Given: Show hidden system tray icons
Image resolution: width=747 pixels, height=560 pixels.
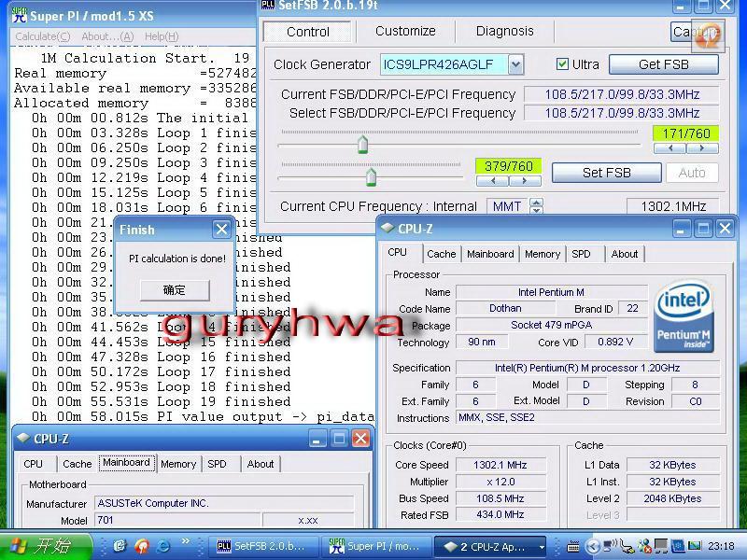Looking at the screenshot, I should (x=592, y=546).
